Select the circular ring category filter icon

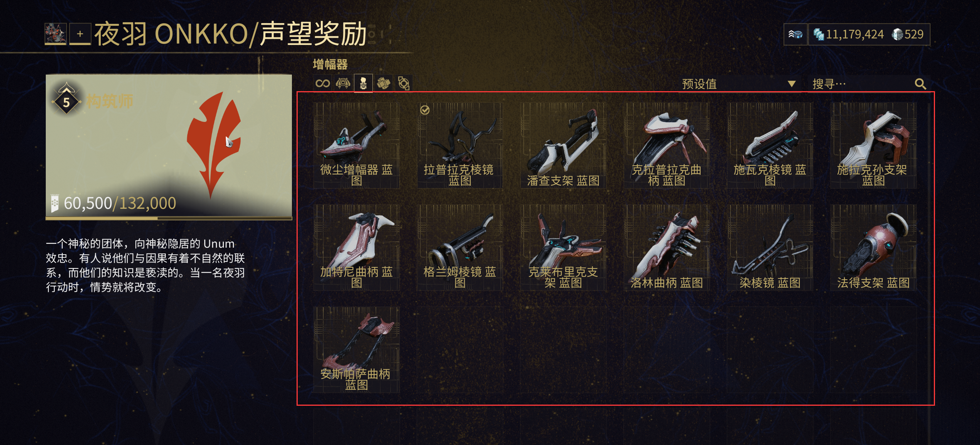pos(403,83)
